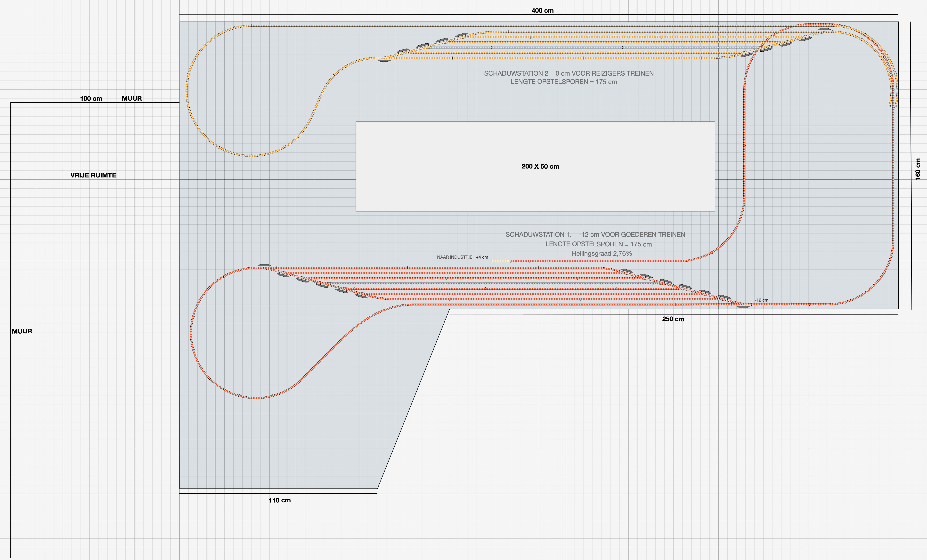Click the turnout motor left of the upper yard
927x560 pixels.
click(384, 61)
